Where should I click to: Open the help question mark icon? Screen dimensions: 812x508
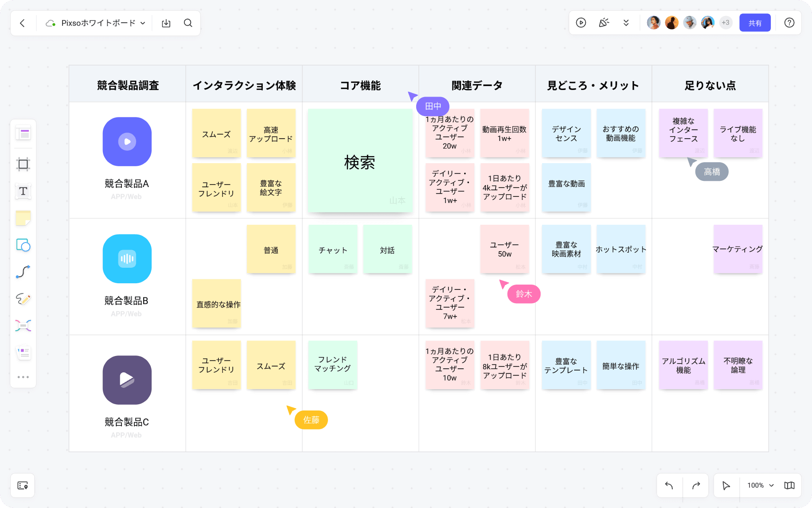(789, 23)
